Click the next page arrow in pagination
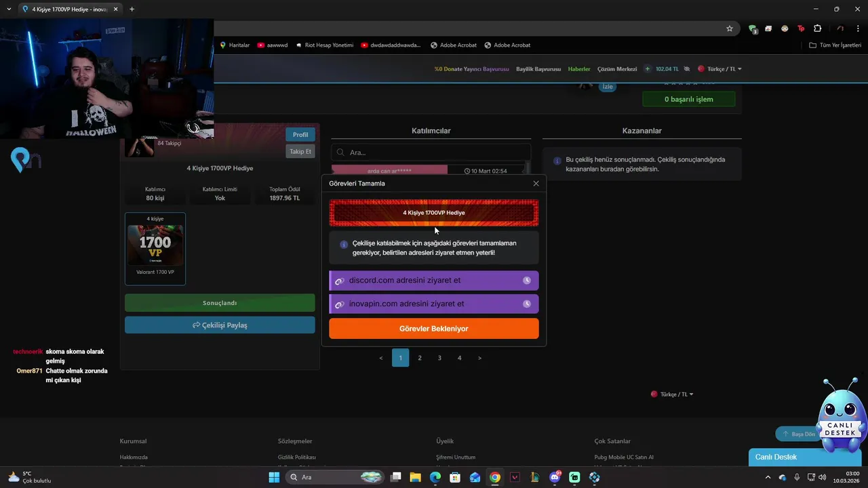The width and height of the screenshot is (868, 488). (479, 358)
